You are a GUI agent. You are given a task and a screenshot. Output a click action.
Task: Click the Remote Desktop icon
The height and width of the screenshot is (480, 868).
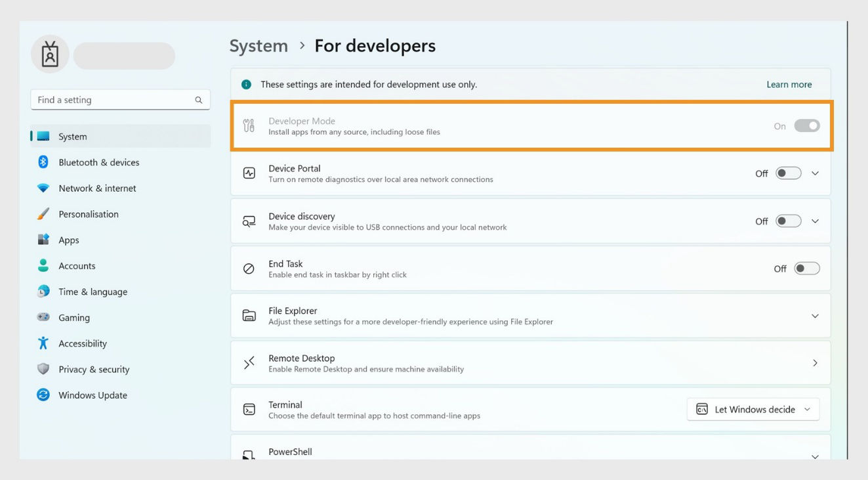pos(249,363)
